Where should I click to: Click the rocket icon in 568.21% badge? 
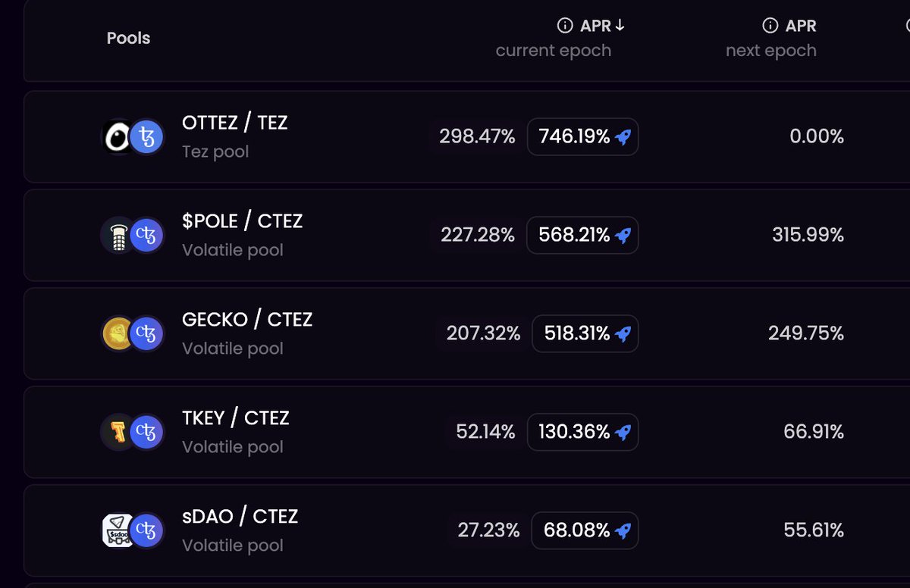coord(623,236)
